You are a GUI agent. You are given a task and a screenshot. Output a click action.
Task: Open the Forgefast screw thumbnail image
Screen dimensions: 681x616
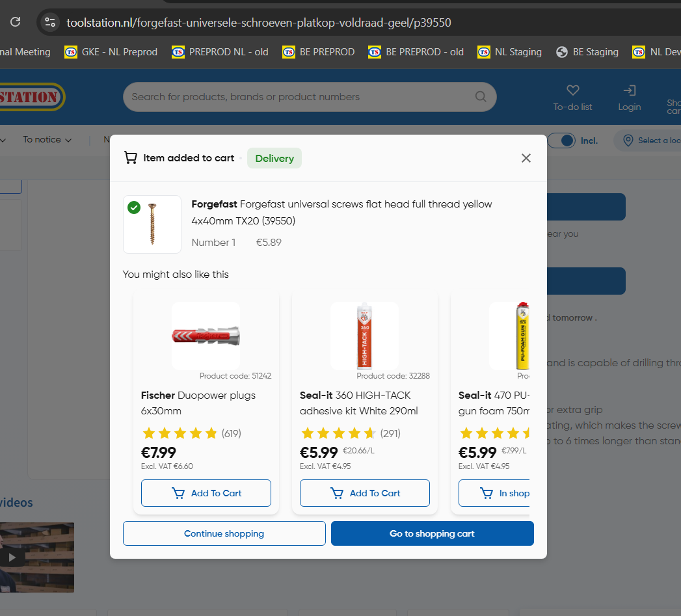pyautogui.click(x=152, y=224)
